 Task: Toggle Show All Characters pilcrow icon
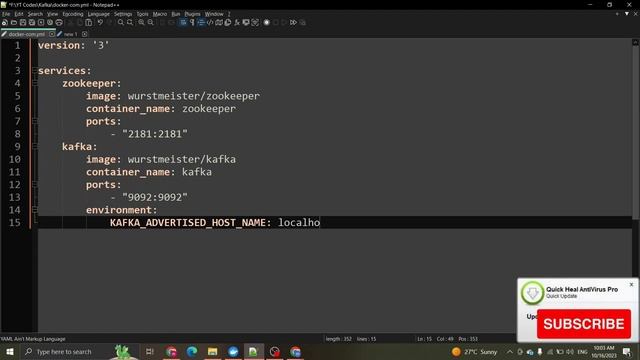[192, 22]
